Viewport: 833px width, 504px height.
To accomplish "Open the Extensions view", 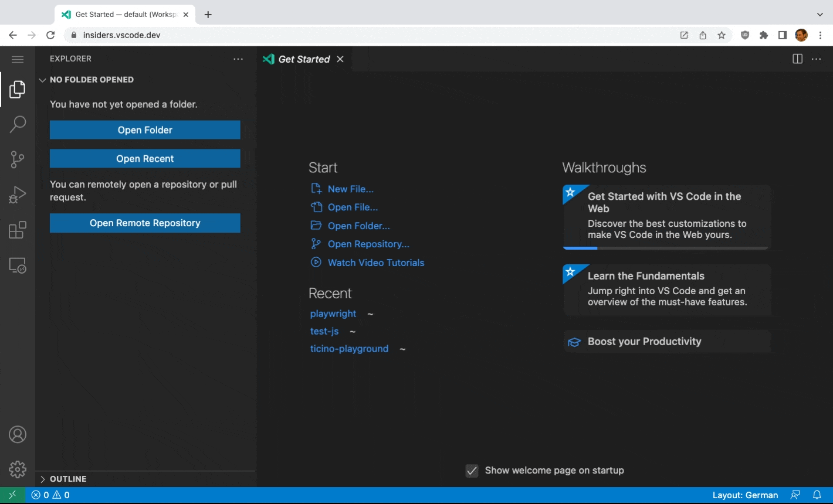I will coord(18,230).
